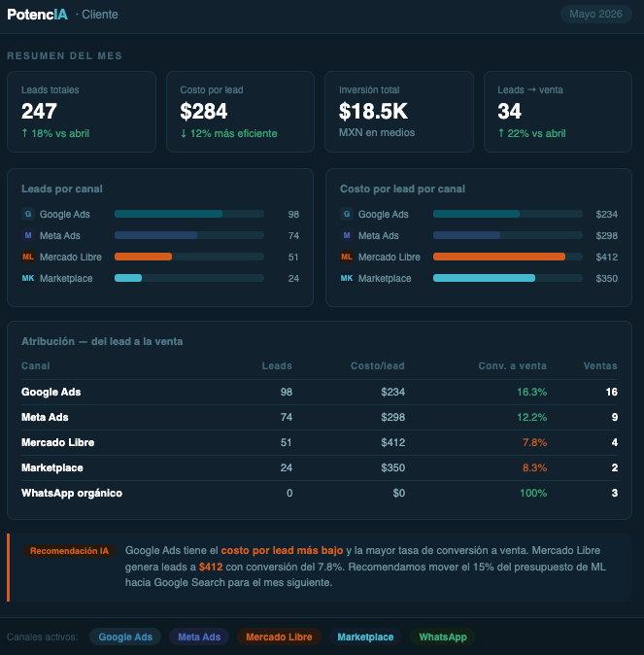
Task: Click Mercado Libre leads orange bar
Action: coord(143,257)
